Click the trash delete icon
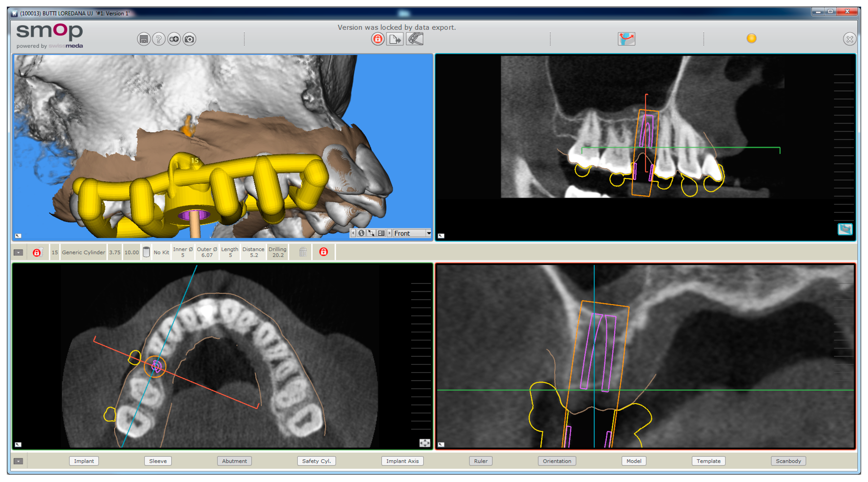This screenshot has width=868, height=482. tap(303, 252)
